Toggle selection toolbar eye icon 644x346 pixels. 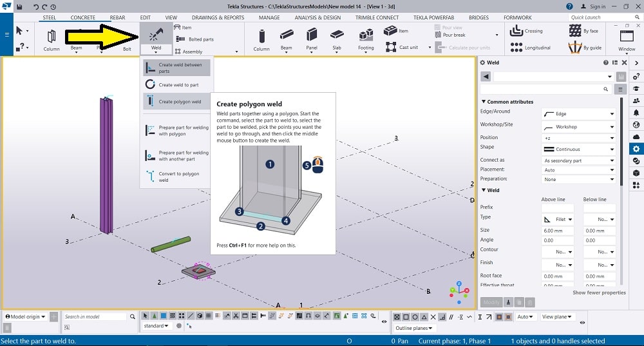click(x=384, y=322)
